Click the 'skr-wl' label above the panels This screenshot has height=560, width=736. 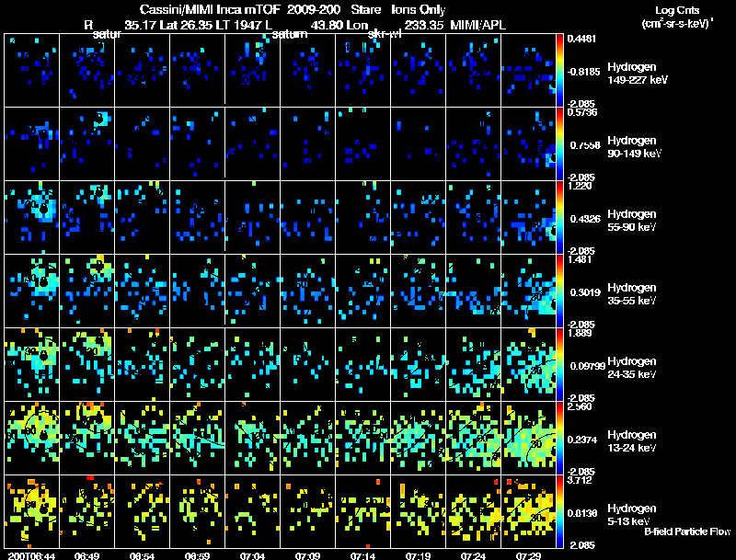385,34
